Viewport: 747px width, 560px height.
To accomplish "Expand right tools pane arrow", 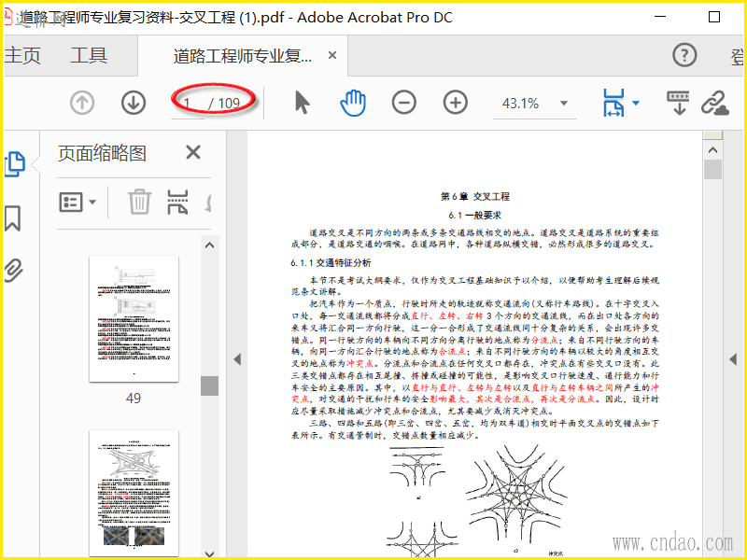I will point(733,359).
